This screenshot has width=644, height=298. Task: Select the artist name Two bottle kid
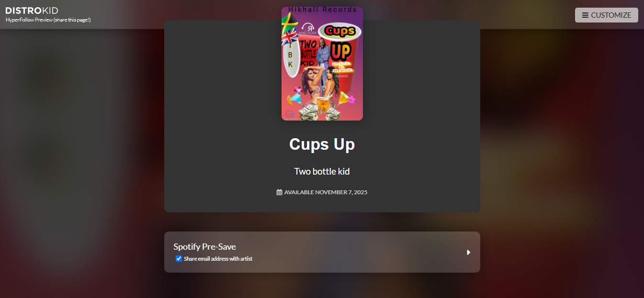click(322, 171)
